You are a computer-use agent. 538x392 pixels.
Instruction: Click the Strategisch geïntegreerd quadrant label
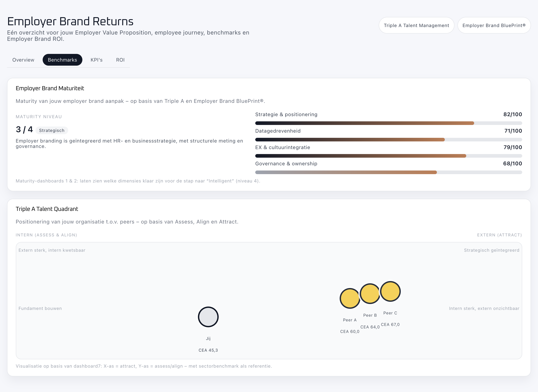click(x=492, y=250)
